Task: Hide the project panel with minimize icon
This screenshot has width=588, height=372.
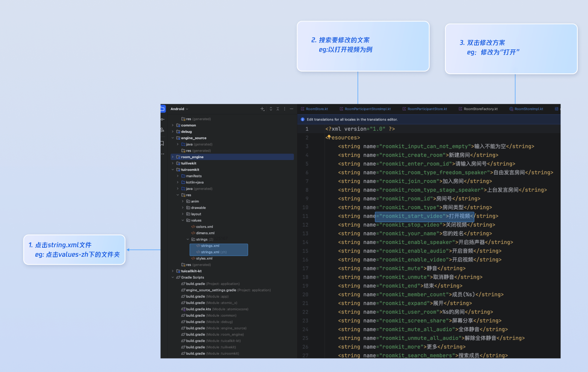Action: pos(291,109)
